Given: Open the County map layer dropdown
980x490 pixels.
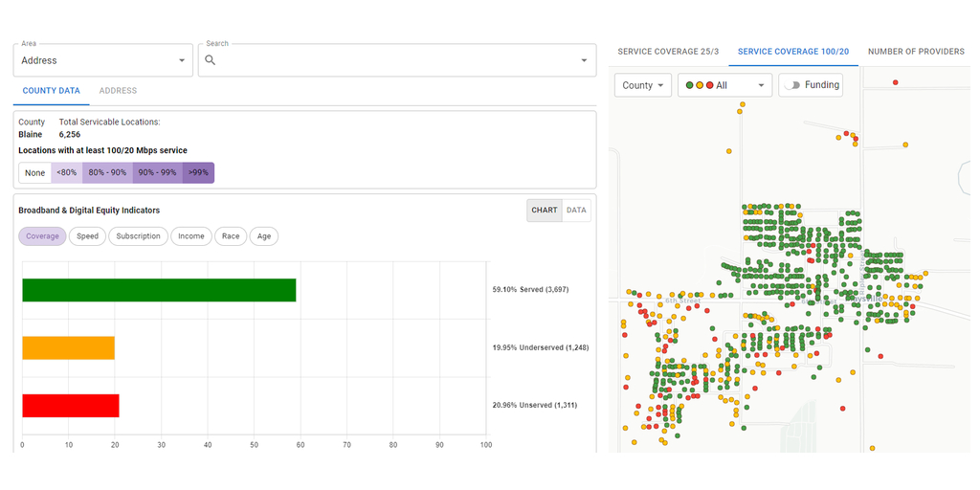Looking at the screenshot, I should (x=643, y=85).
